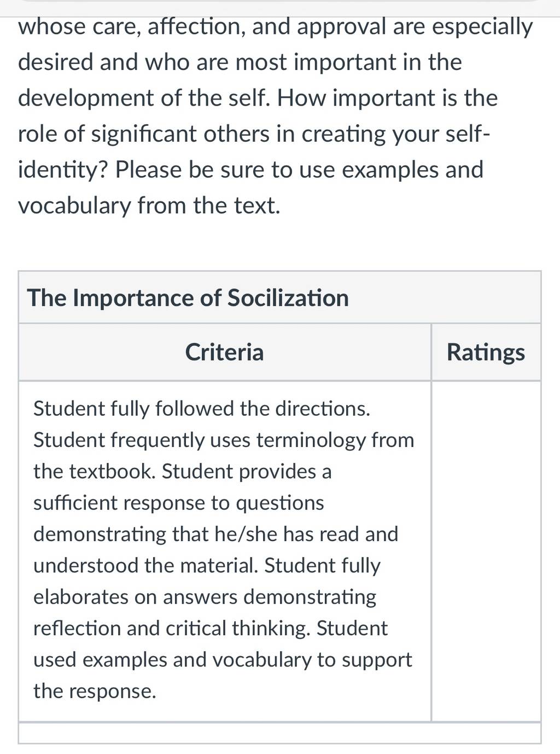Click the empty Ratings cell beside criteria
This screenshot has height=754, width=560.
coord(486,551)
